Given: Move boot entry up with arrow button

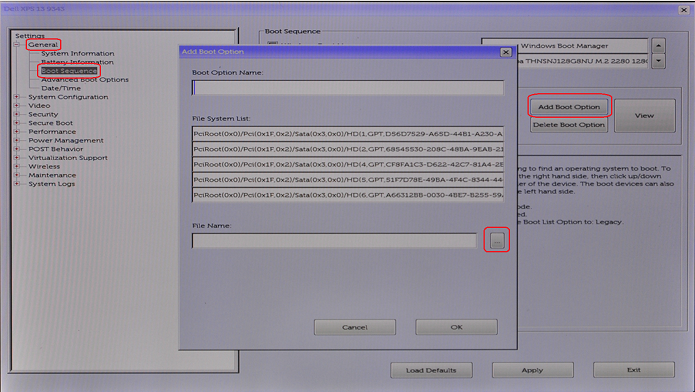Looking at the screenshot, I should click(x=659, y=46).
